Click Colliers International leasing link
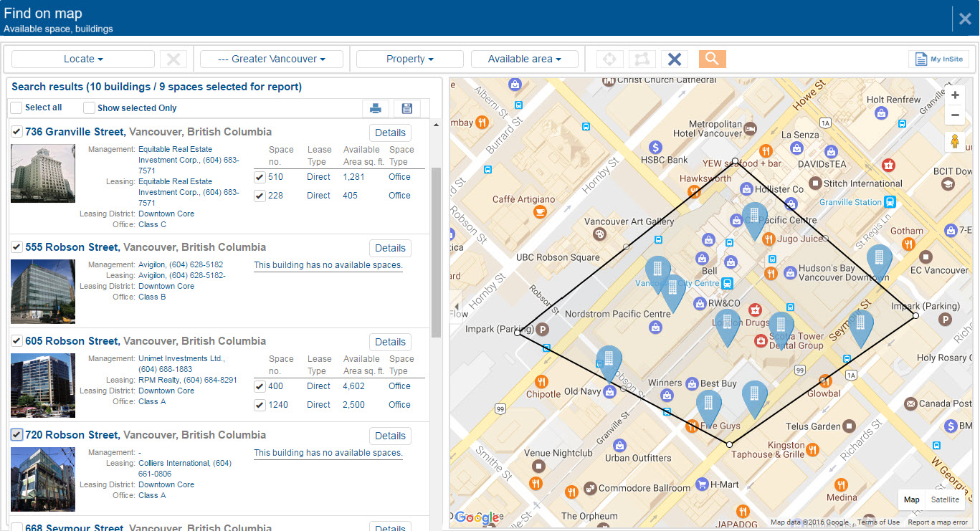This screenshot has width=980, height=531. (185, 469)
